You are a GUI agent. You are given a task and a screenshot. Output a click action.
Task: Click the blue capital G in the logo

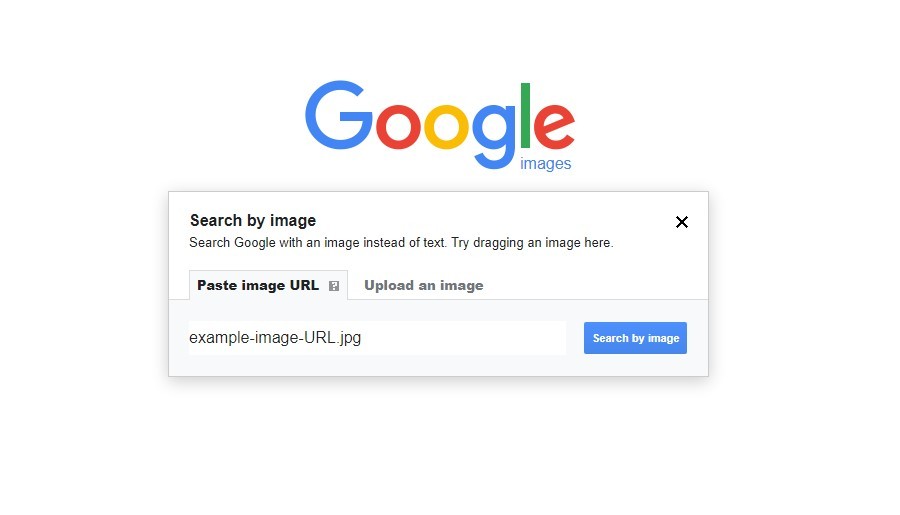[x=339, y=116]
